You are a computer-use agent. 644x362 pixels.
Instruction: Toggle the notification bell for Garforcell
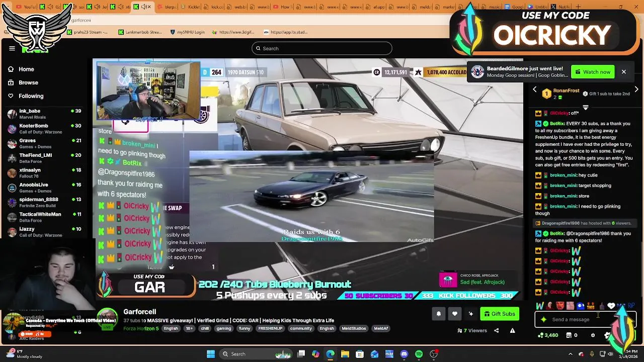pyautogui.click(x=438, y=314)
